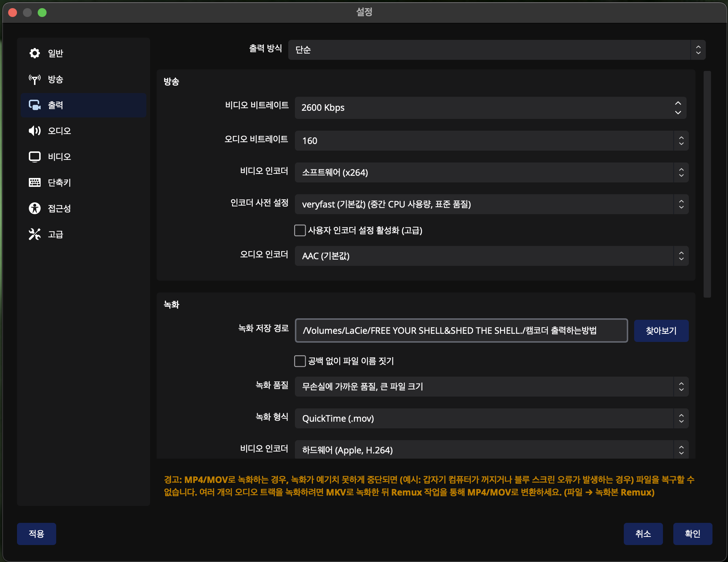Click the monitor icon for 비디오 settings
This screenshot has height=562, width=728.
tap(35, 157)
